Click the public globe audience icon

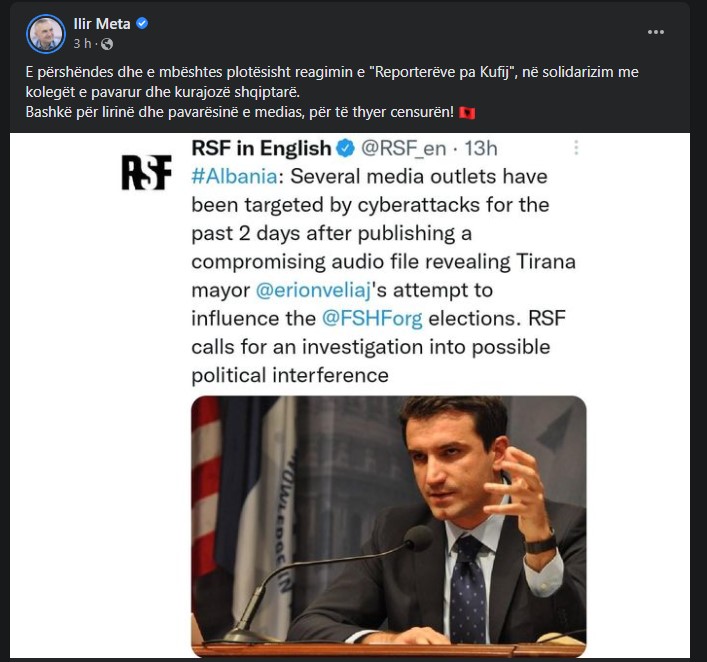[x=107, y=44]
